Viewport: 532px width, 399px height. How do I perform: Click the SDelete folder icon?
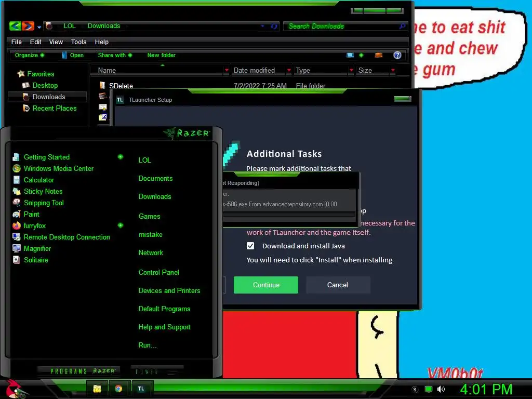[x=102, y=85]
